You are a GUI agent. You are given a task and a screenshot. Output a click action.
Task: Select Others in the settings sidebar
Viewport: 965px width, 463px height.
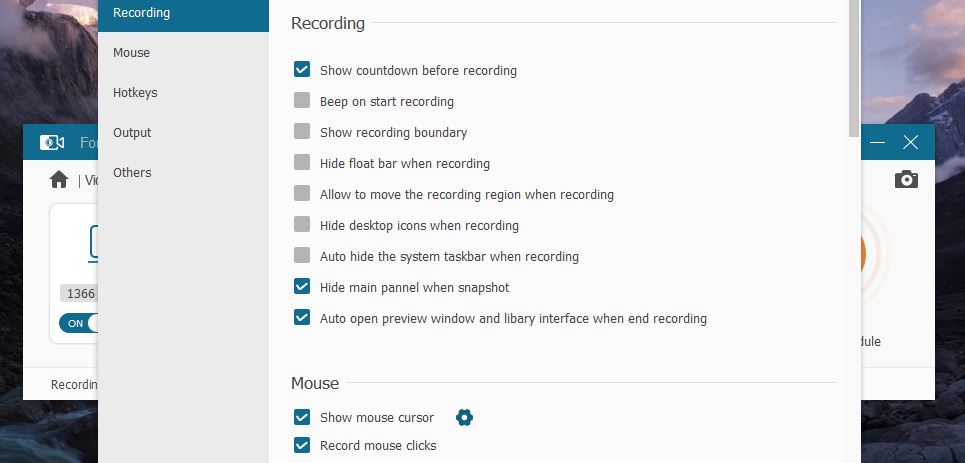[x=132, y=173]
